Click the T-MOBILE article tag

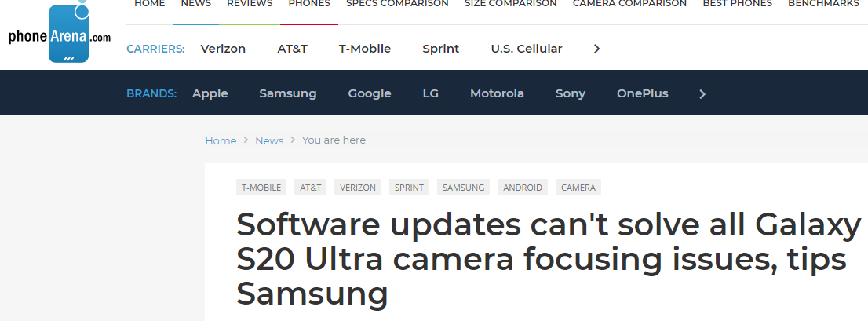click(x=261, y=188)
